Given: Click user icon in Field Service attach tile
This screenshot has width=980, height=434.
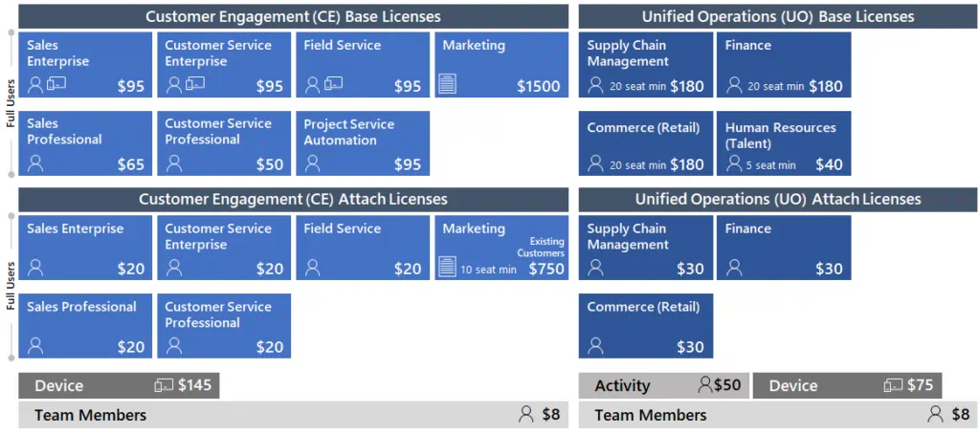Looking at the screenshot, I should pyautogui.click(x=313, y=268).
